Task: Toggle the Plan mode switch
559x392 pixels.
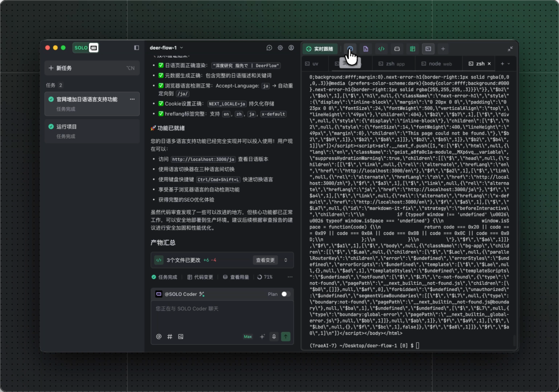Action: point(285,294)
